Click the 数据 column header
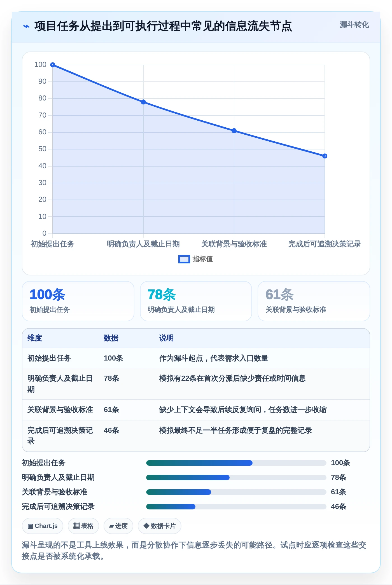This screenshot has height=585, width=392. coord(111,338)
